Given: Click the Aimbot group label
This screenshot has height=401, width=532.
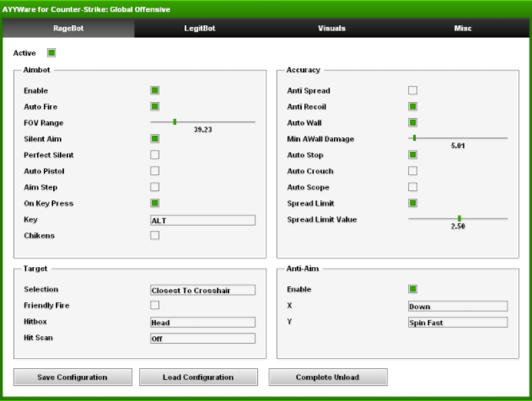Looking at the screenshot, I should [x=36, y=70].
